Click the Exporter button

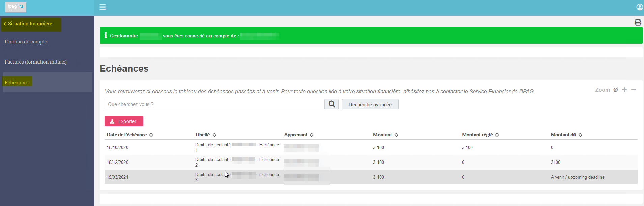coord(124,121)
